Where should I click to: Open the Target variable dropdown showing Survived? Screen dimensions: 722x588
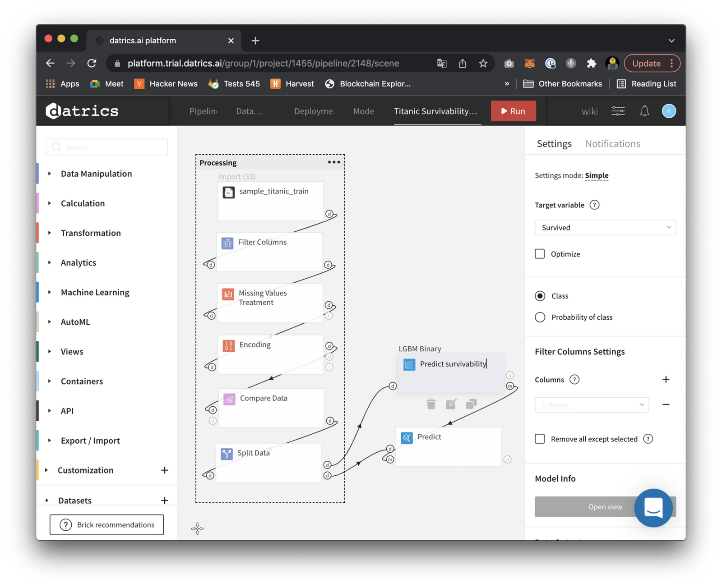click(x=605, y=228)
